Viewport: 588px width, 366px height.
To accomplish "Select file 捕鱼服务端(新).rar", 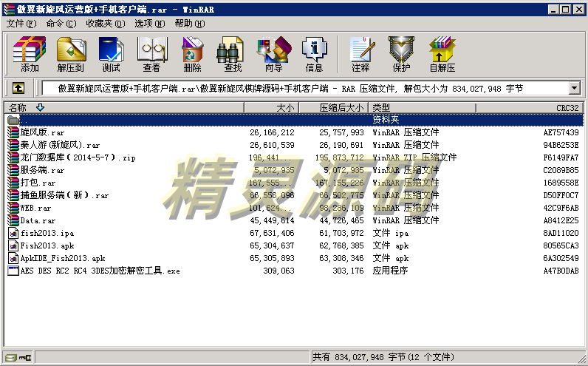I will [x=64, y=195].
